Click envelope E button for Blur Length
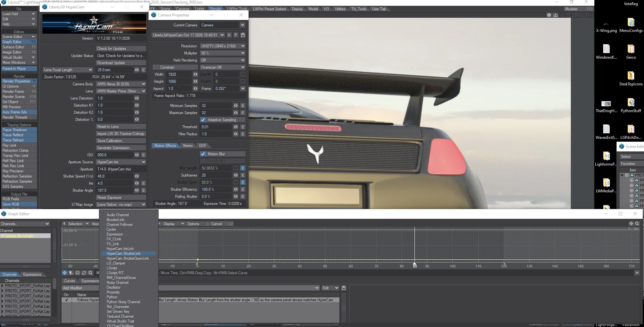 pos(243,168)
